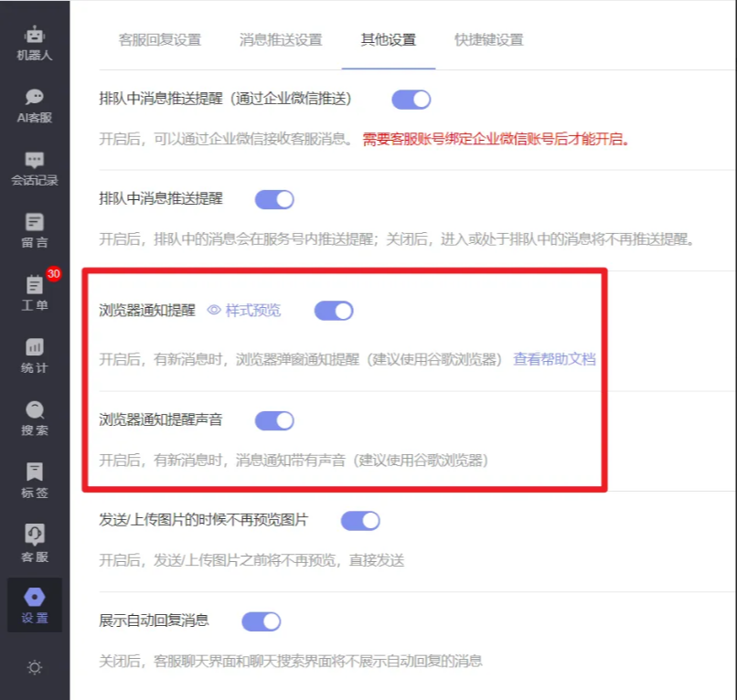Open the 工单 tickets section
The height and width of the screenshot is (700, 737).
[35, 293]
